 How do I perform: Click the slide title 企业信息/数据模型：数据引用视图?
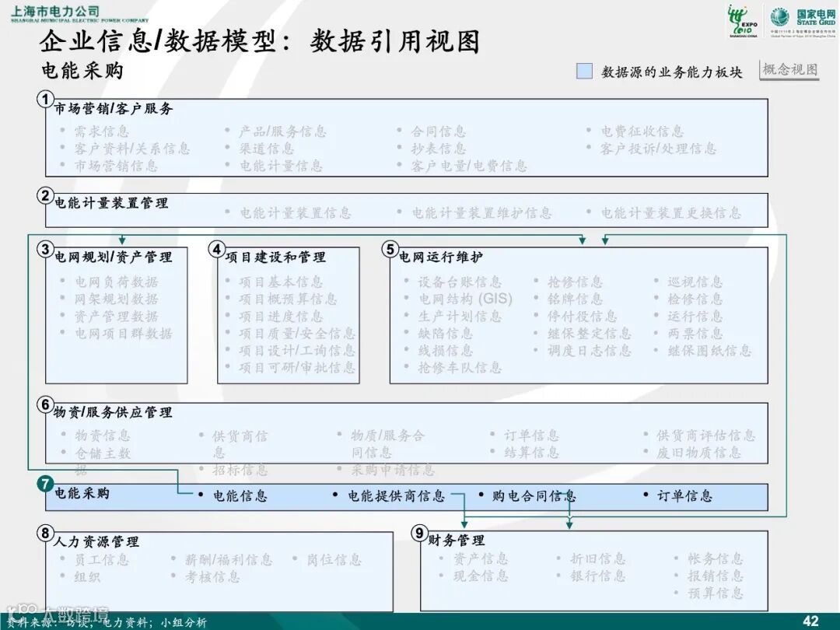point(260,41)
